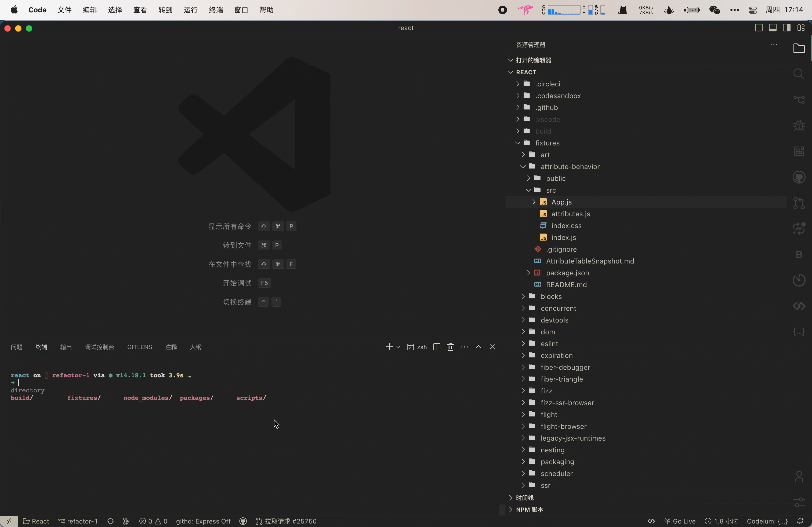Open the new terminal dropdown arrow
This screenshot has width=812, height=527.
[398, 347]
